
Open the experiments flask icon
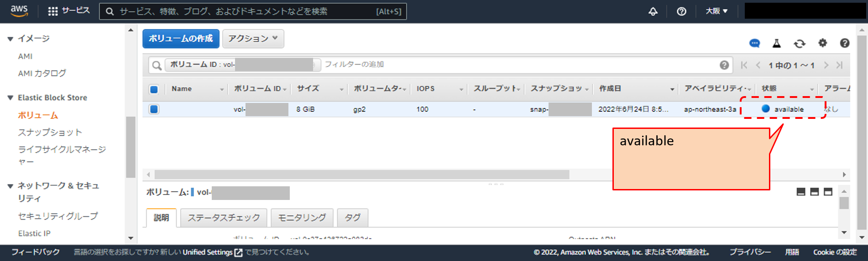click(x=776, y=43)
